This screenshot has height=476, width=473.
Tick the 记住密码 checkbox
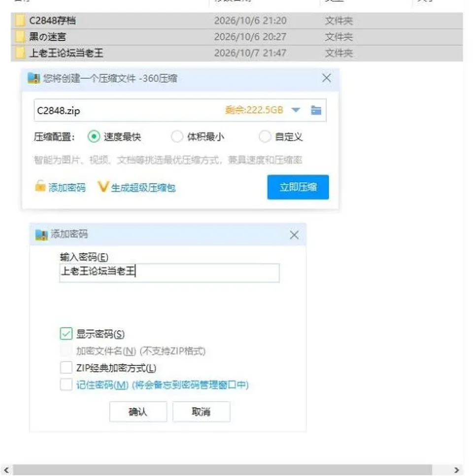(x=66, y=385)
